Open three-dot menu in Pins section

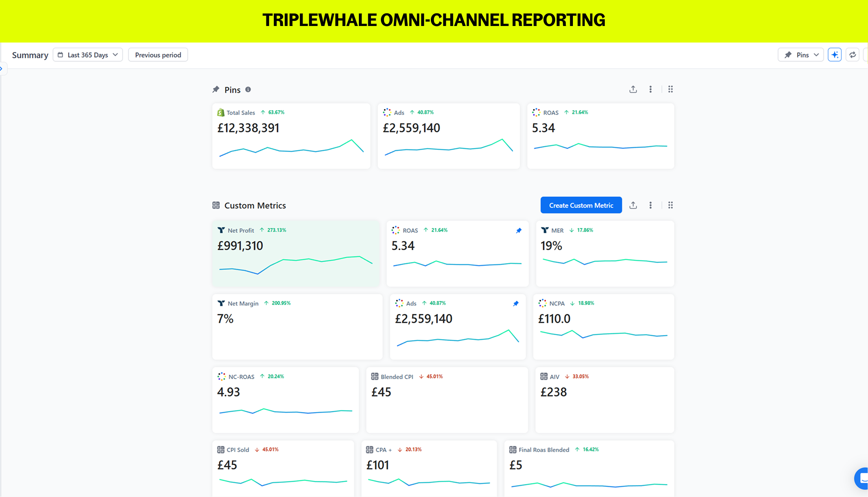650,89
